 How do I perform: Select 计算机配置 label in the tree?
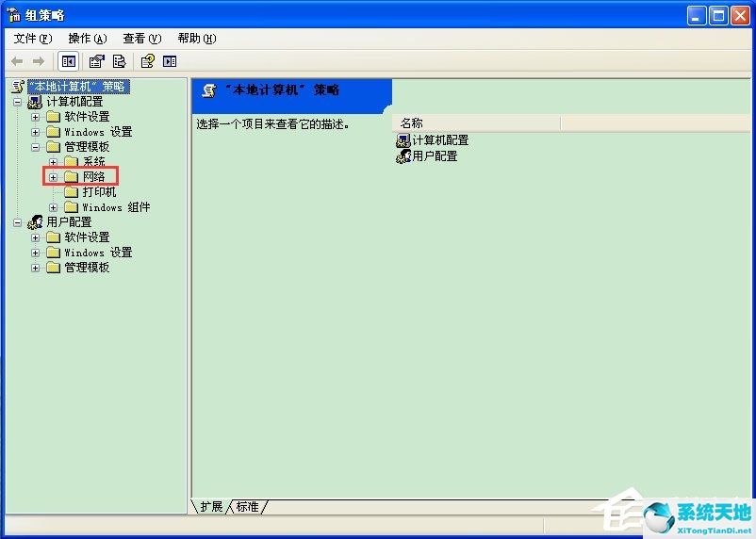(x=74, y=102)
